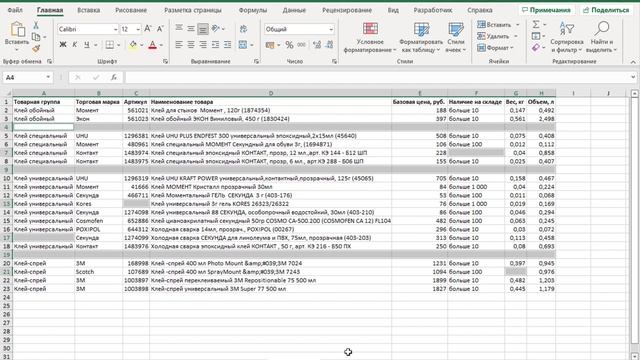The image size is (640, 360).
Task: Click the select all corner triangle
Action: point(7,93)
